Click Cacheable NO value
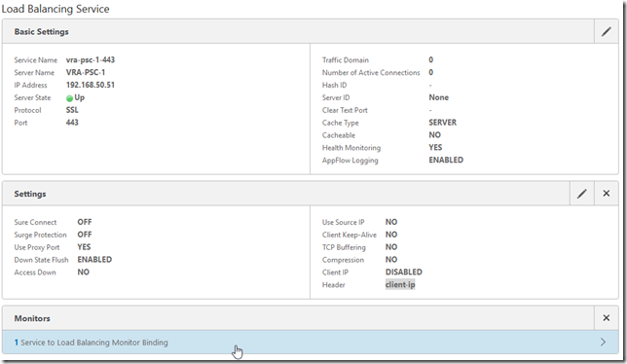 click(434, 135)
